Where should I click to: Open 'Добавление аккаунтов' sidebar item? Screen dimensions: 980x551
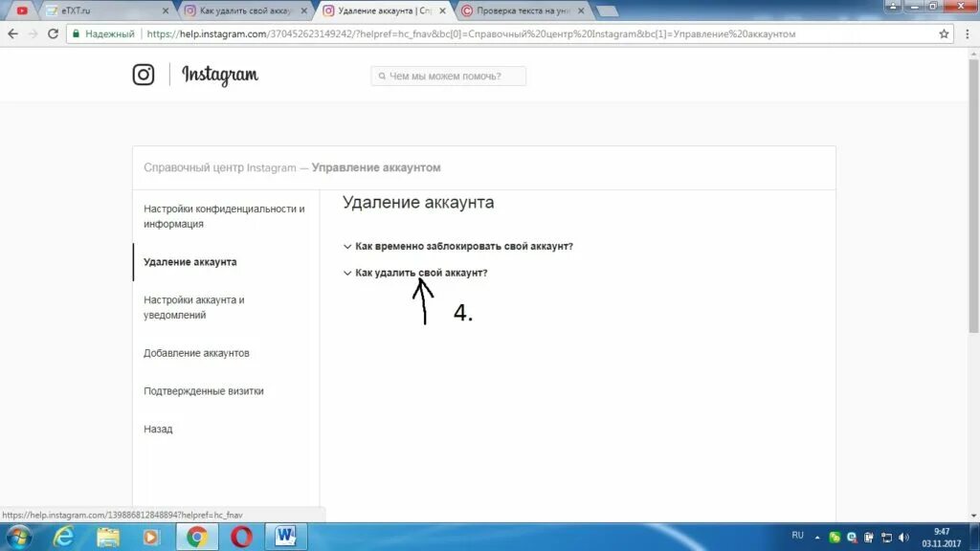click(x=196, y=353)
